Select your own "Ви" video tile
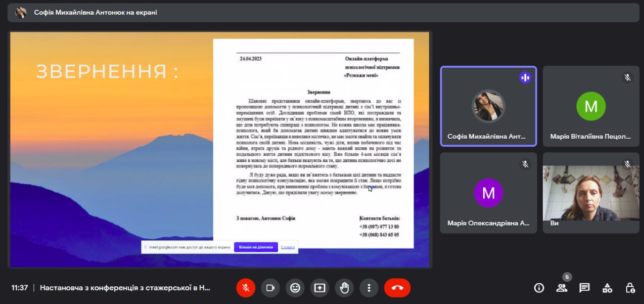The image size is (644, 304). 591,193
